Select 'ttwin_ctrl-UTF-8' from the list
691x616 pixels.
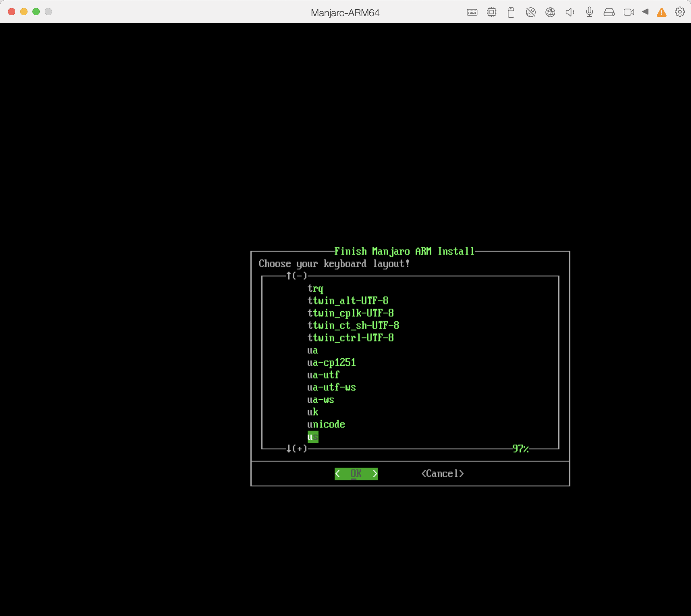[x=350, y=338]
